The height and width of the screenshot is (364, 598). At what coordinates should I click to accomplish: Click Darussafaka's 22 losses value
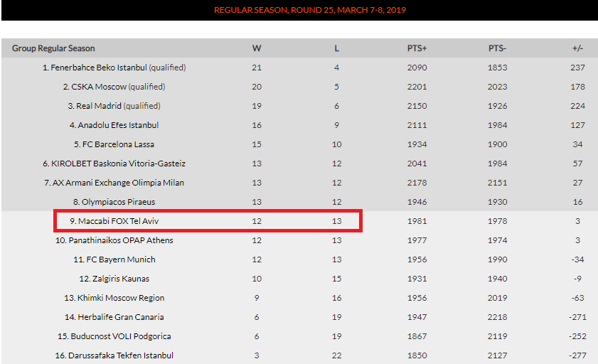click(337, 355)
